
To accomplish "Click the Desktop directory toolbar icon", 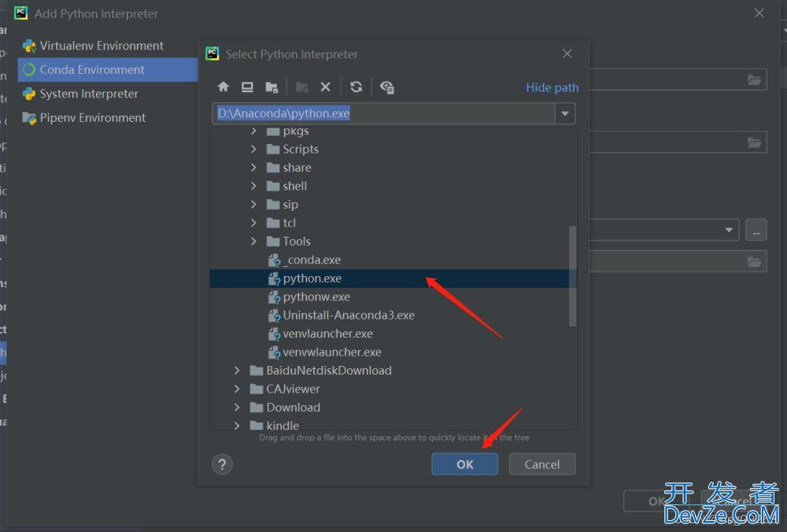I will click(247, 87).
